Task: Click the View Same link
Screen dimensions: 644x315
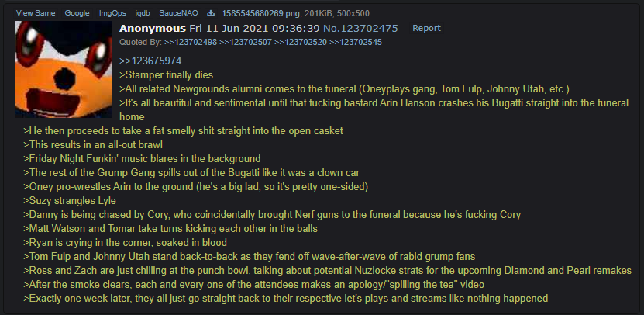Action: coord(36,13)
